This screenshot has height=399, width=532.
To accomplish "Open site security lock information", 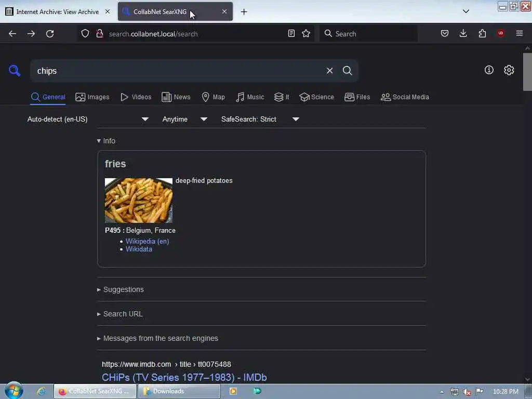I will (x=99, y=34).
